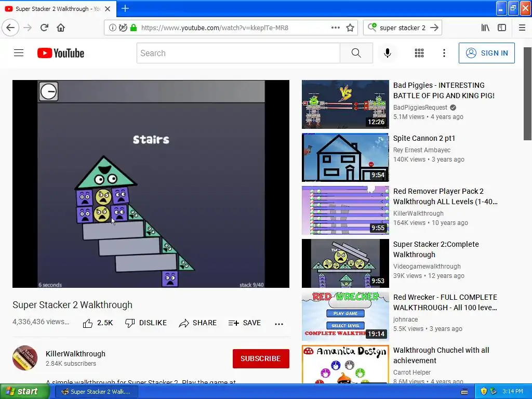Viewport: 532px width, 399px height.
Task: Dislike the video
Action: (146, 323)
